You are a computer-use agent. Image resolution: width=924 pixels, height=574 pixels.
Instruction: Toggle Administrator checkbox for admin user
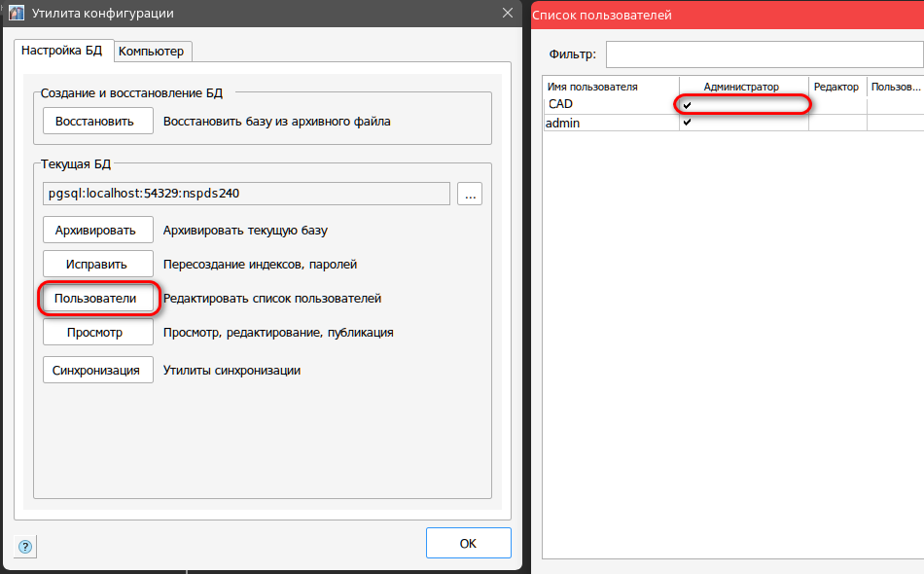[x=688, y=123]
